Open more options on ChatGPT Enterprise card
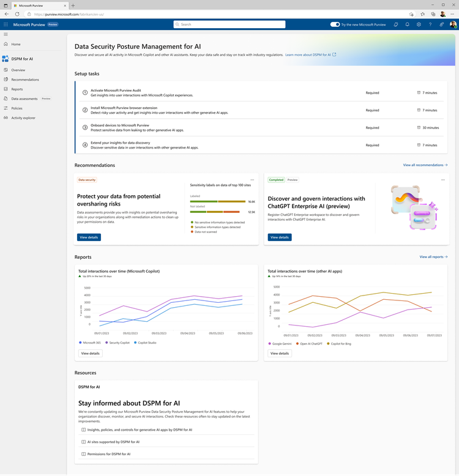 click(442, 180)
